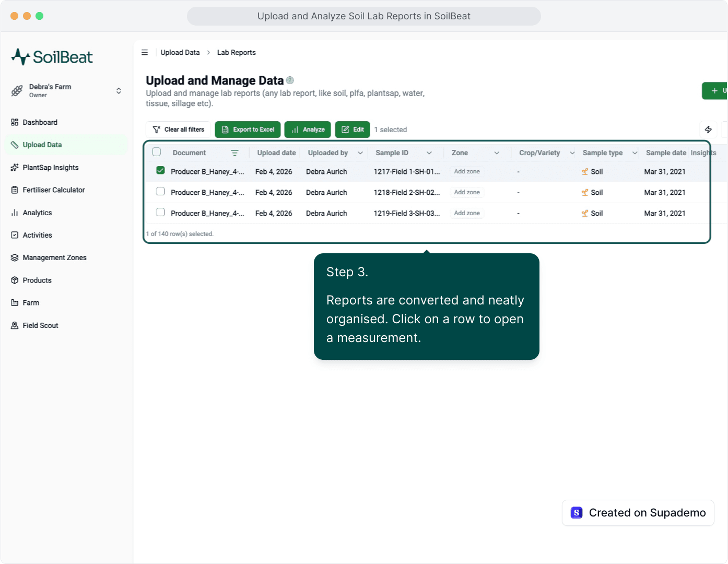Viewport: 728px width, 564px height.
Task: Click the Clear all filters button
Action: (178, 130)
